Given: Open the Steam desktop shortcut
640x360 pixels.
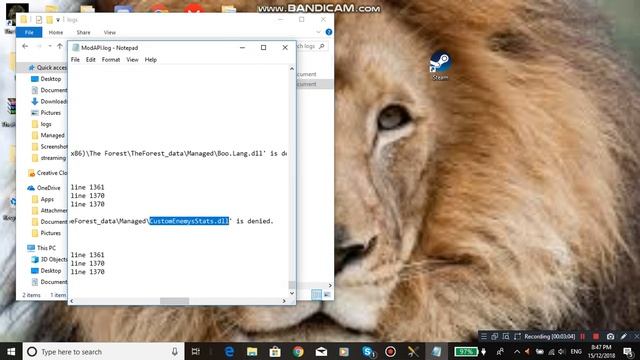Looking at the screenshot, I should tap(440, 65).
